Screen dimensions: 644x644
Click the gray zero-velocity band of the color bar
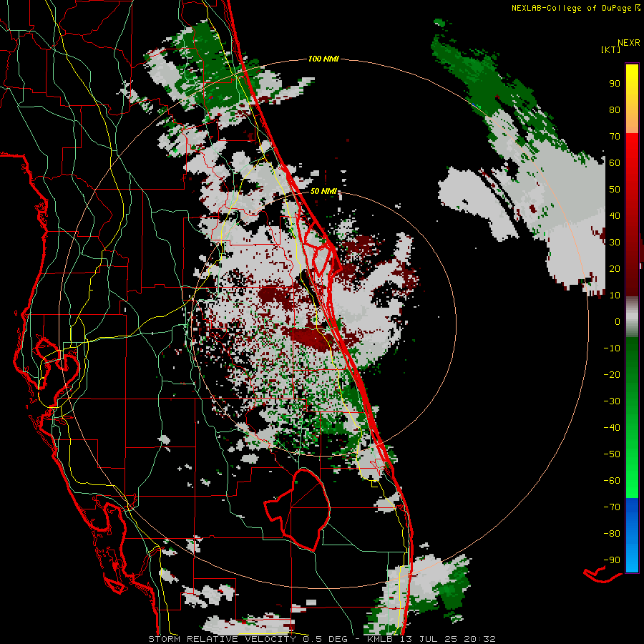point(632,317)
